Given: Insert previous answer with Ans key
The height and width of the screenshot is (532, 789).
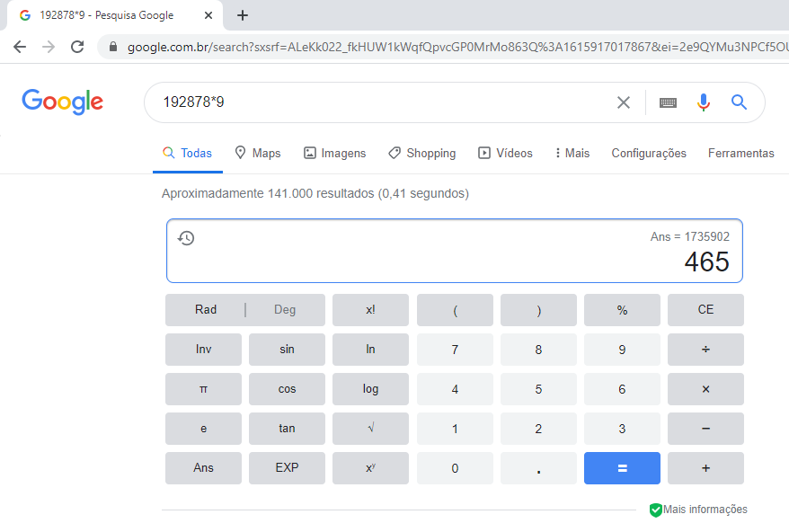Looking at the screenshot, I should 203,468.
